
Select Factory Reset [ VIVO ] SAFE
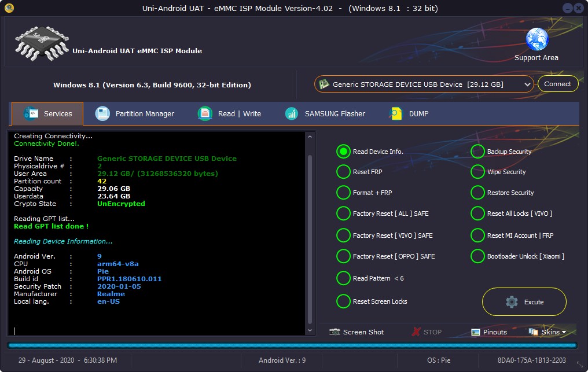click(344, 235)
